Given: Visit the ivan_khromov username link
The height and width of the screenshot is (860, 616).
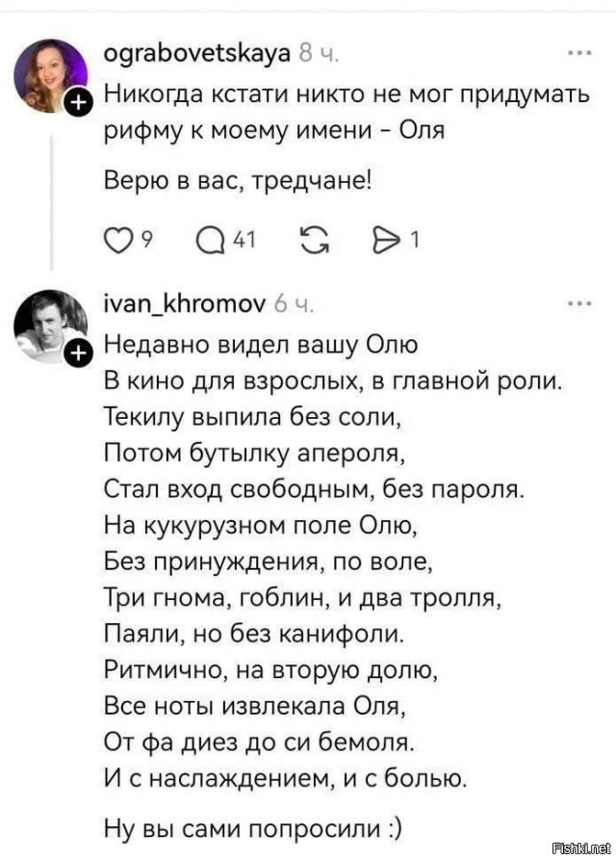Looking at the screenshot, I should click(x=186, y=307).
